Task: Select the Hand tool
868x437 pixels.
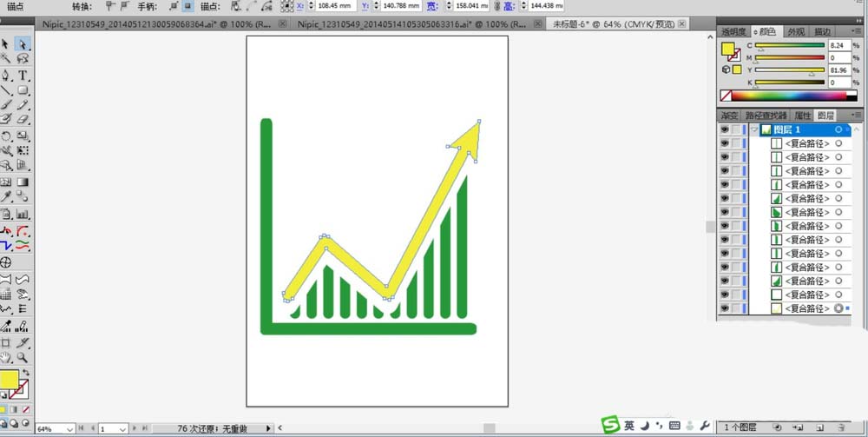Action: tap(5, 357)
